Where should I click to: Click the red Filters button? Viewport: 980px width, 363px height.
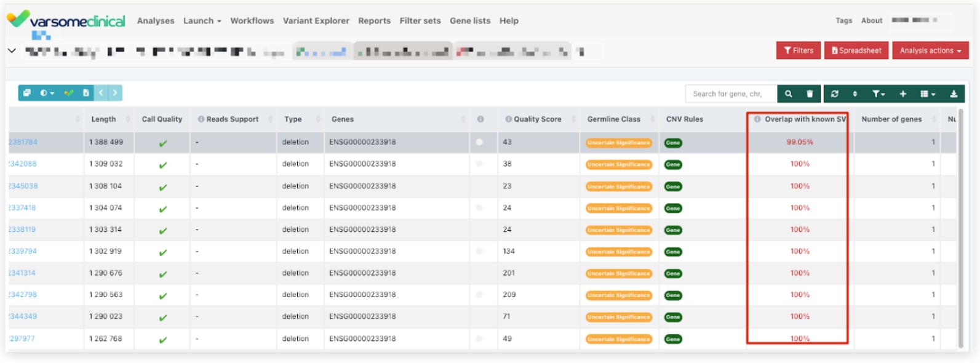click(798, 50)
